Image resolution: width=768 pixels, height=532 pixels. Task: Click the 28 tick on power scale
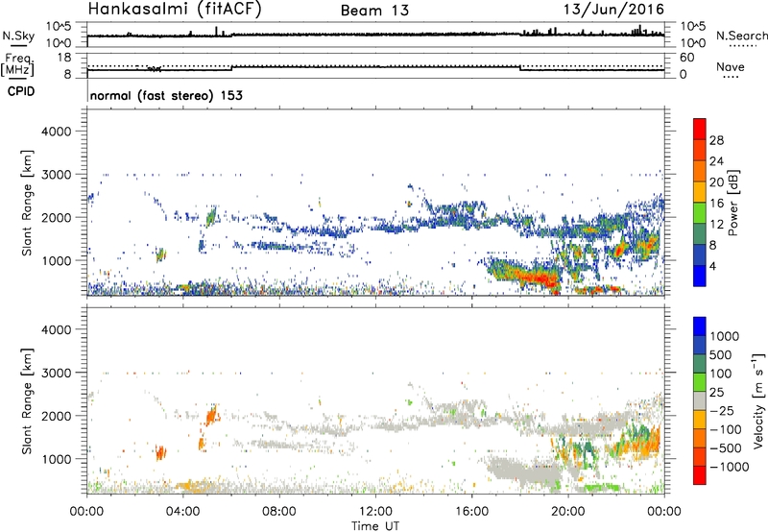point(716,140)
